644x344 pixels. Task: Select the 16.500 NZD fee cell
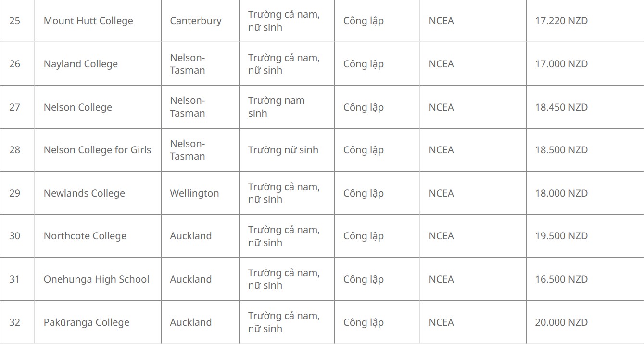[x=561, y=279]
